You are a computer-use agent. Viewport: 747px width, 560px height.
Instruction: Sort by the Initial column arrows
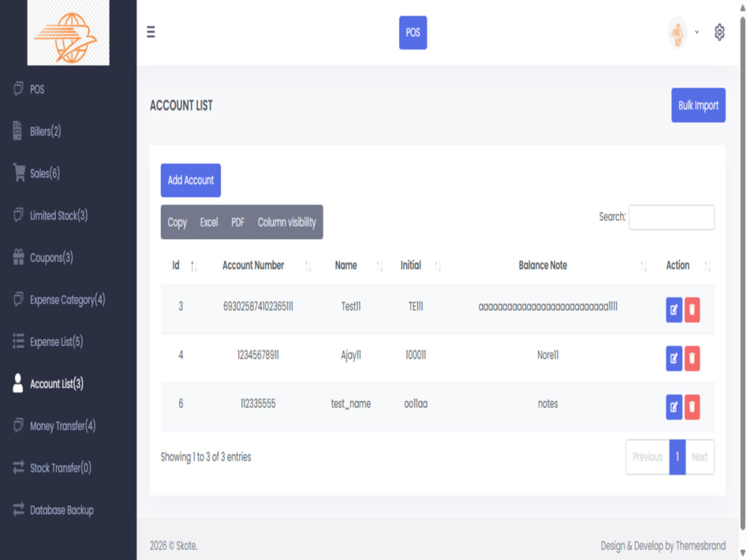pos(438,267)
